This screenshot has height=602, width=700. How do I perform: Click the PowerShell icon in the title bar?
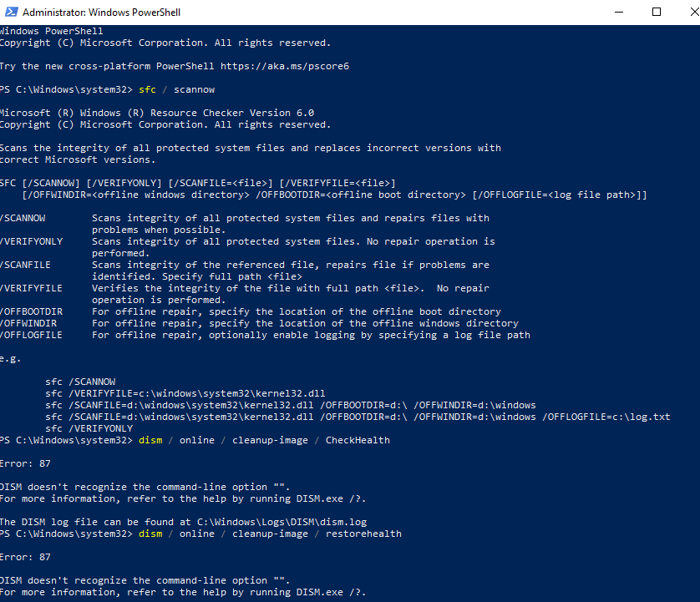point(11,12)
